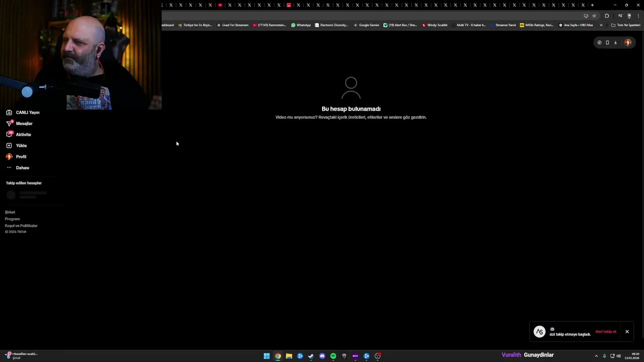Click the microphone tray icon
The height and width of the screenshot is (362, 644).
[604, 356]
